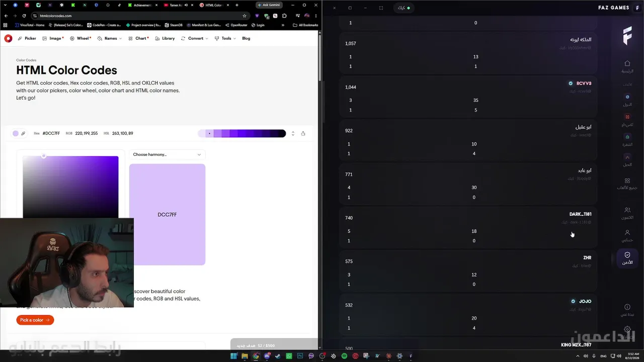Expand the Names dropdown menu
644x362 pixels.
(110, 38)
